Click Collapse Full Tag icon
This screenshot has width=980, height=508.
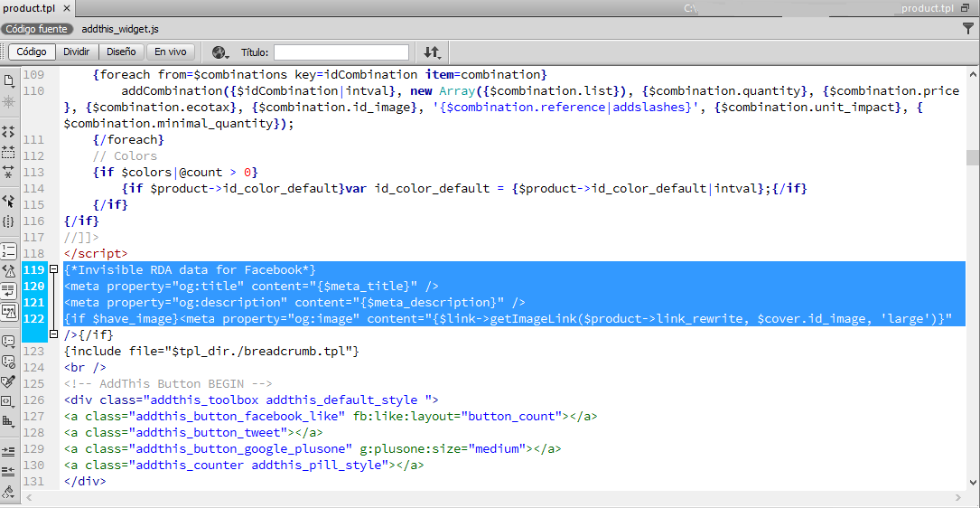(x=9, y=131)
